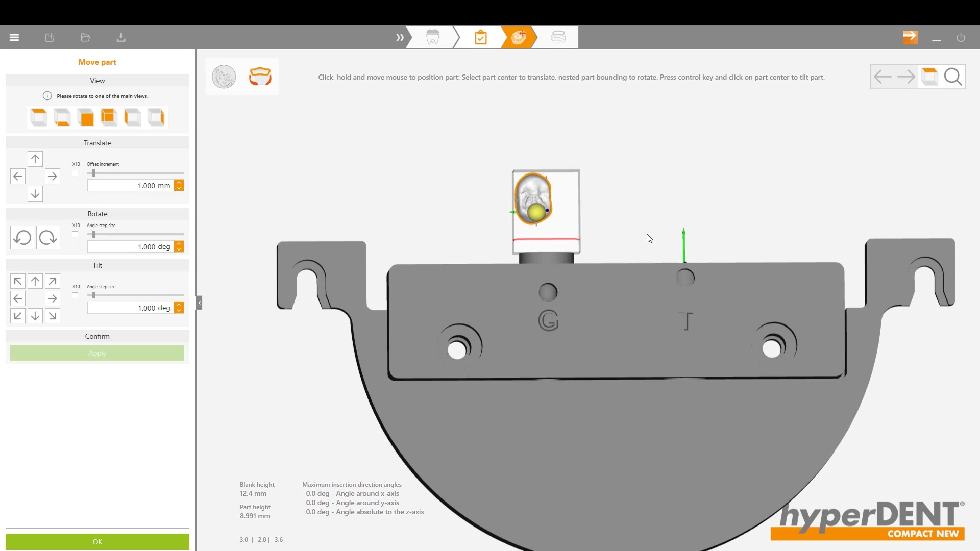Click the Apply button under Confirm

[x=97, y=353]
